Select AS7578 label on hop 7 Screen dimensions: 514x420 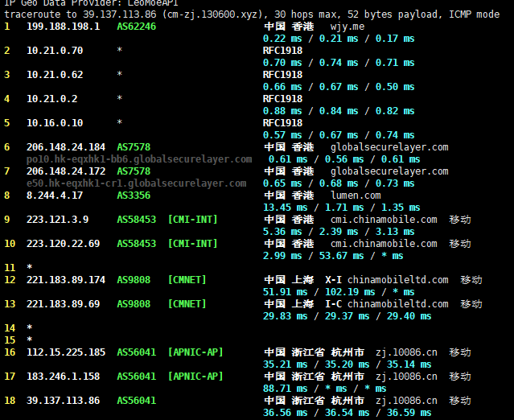click(134, 171)
